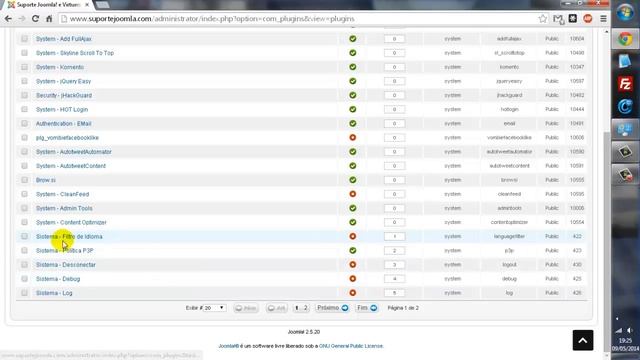Edit ordering field for Sistema - Política P3P
640x360 pixels.
click(x=394, y=251)
